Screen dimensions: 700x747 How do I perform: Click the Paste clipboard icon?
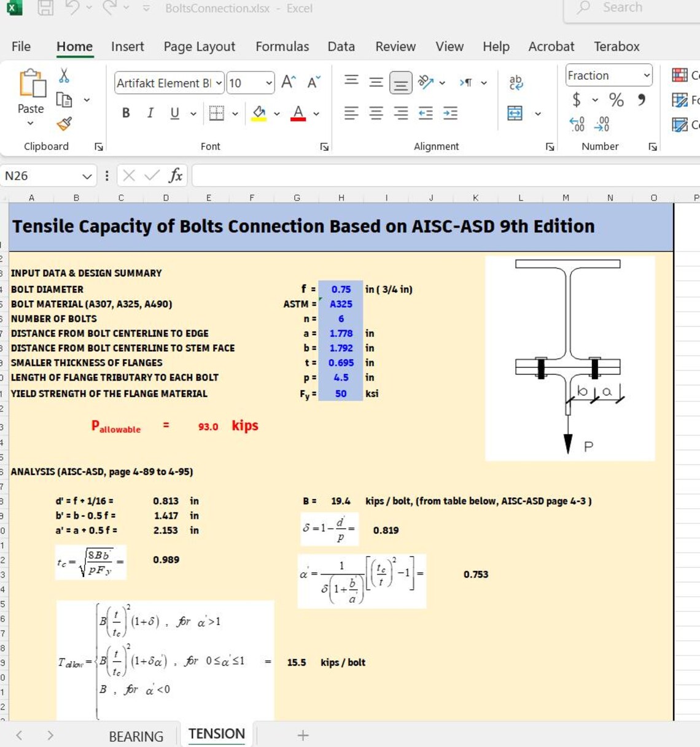[32, 83]
